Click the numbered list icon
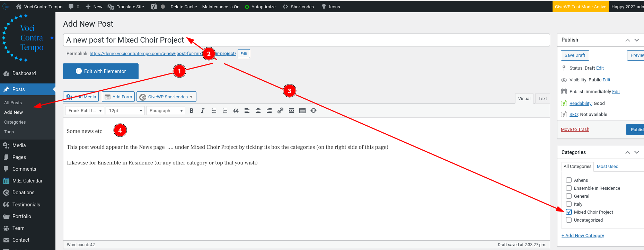The image size is (644, 250). coord(225,110)
